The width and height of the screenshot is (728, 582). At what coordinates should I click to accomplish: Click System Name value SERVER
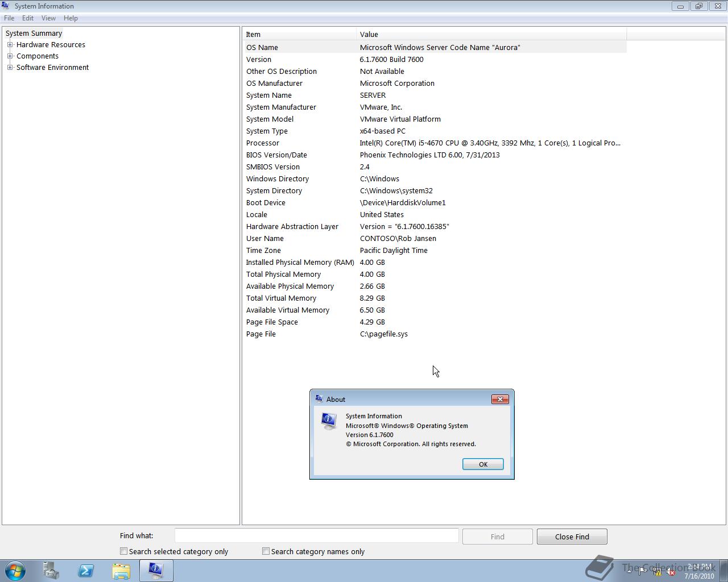[373, 95]
